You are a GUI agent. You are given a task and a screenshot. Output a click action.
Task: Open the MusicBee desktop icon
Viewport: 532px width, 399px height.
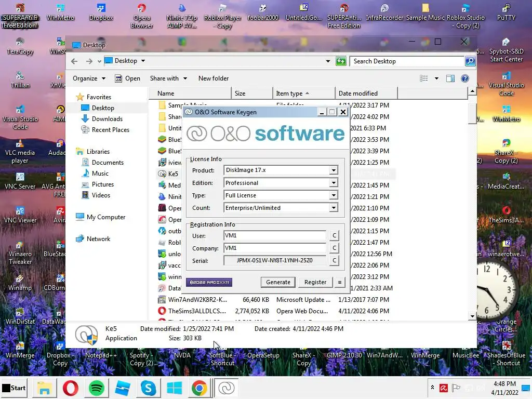point(465,352)
